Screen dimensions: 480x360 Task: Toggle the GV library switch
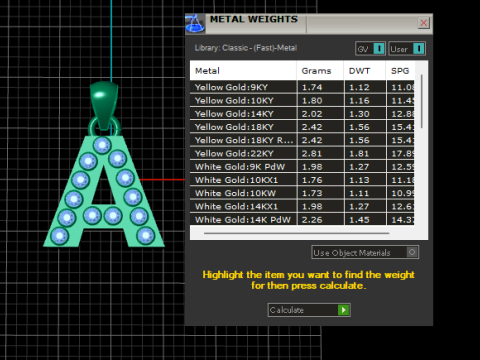(x=370, y=49)
